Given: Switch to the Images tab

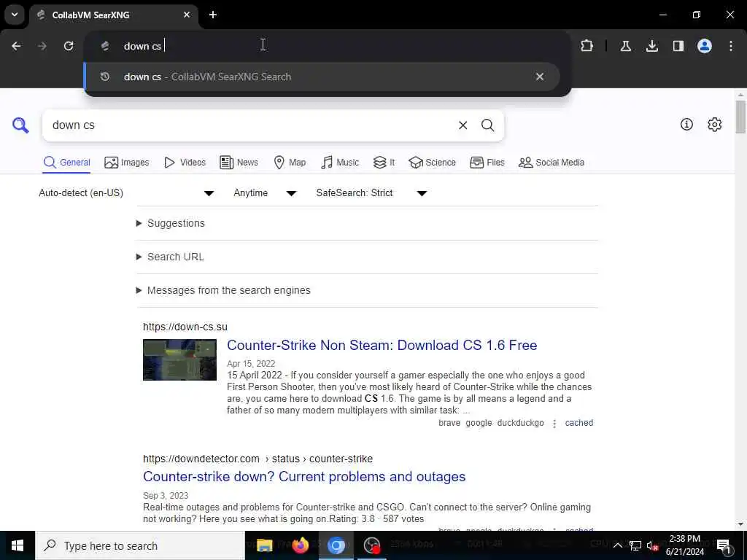Looking at the screenshot, I should pyautogui.click(x=127, y=163).
